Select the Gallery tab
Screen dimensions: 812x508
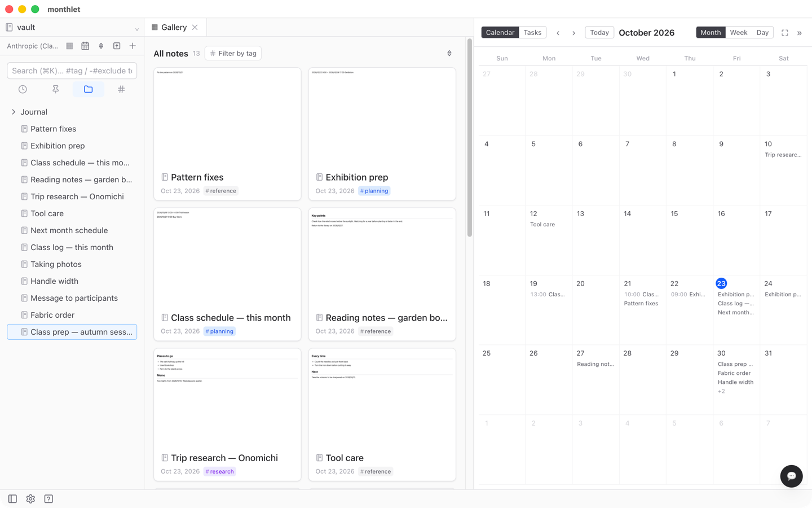[x=175, y=27]
